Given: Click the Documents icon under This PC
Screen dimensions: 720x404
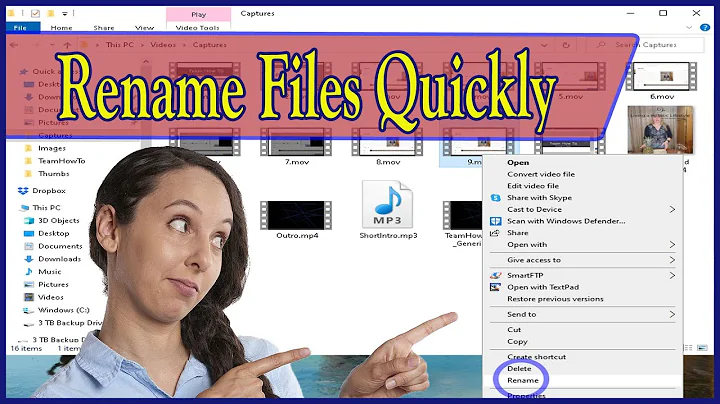Looking at the screenshot, I should click(28, 246).
